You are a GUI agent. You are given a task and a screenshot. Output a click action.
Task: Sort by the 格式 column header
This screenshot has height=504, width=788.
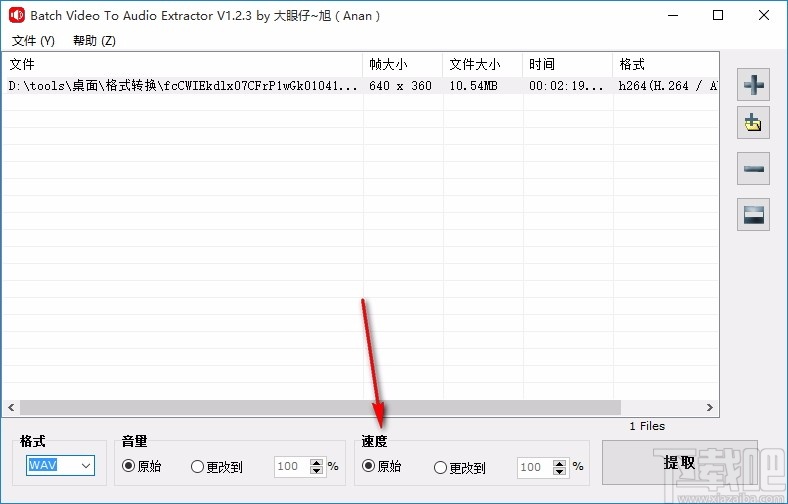point(666,64)
